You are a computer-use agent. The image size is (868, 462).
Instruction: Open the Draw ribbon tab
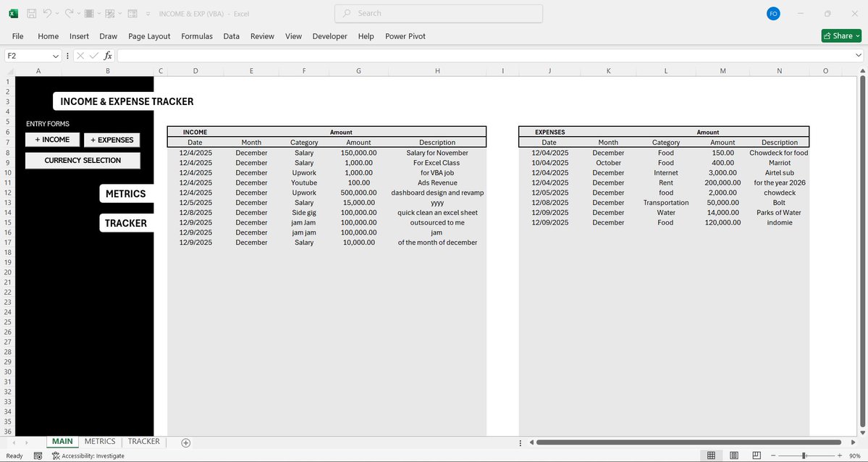(x=109, y=36)
